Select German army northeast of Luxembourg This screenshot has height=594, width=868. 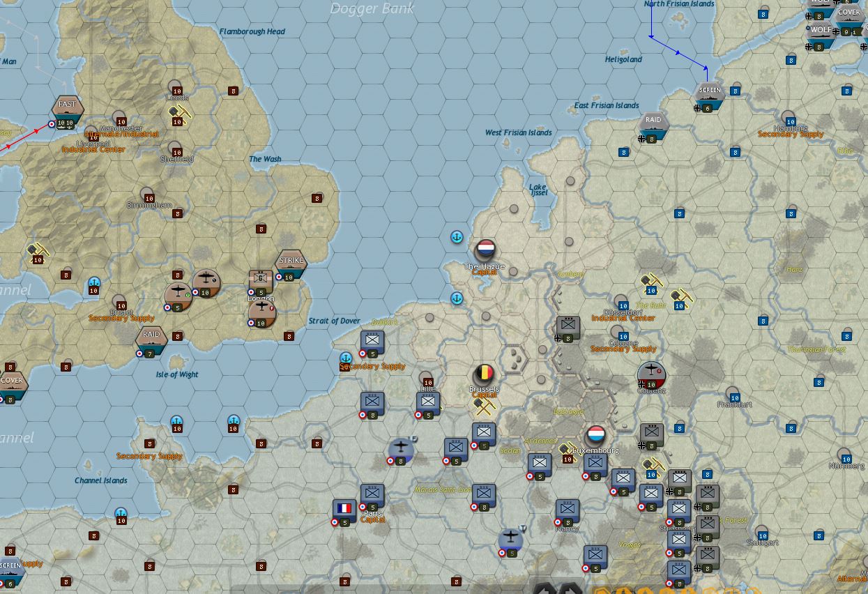(651, 435)
